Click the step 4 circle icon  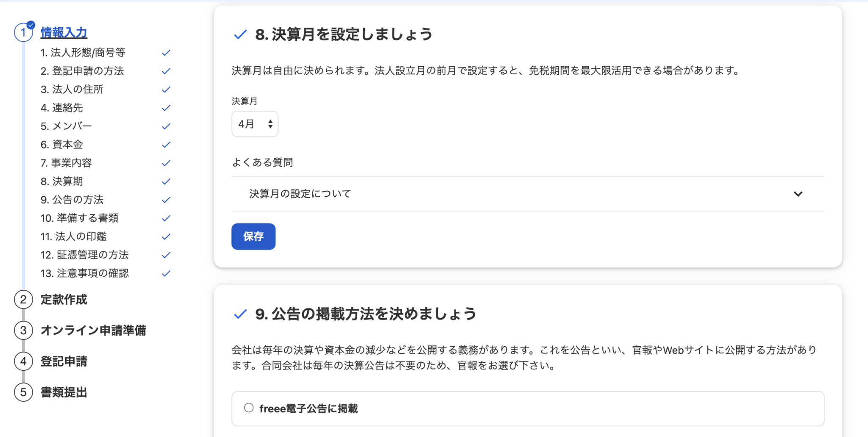coord(23,361)
